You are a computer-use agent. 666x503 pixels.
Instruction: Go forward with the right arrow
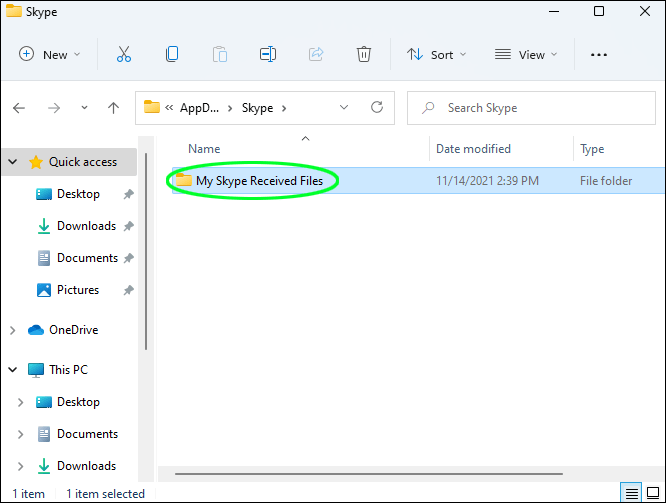click(x=54, y=108)
